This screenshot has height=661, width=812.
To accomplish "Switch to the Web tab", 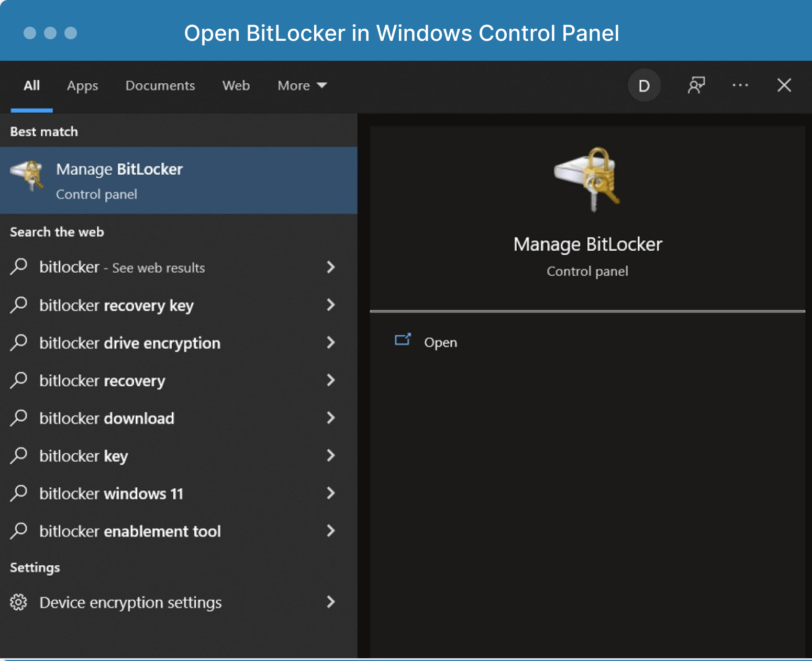I will [236, 85].
